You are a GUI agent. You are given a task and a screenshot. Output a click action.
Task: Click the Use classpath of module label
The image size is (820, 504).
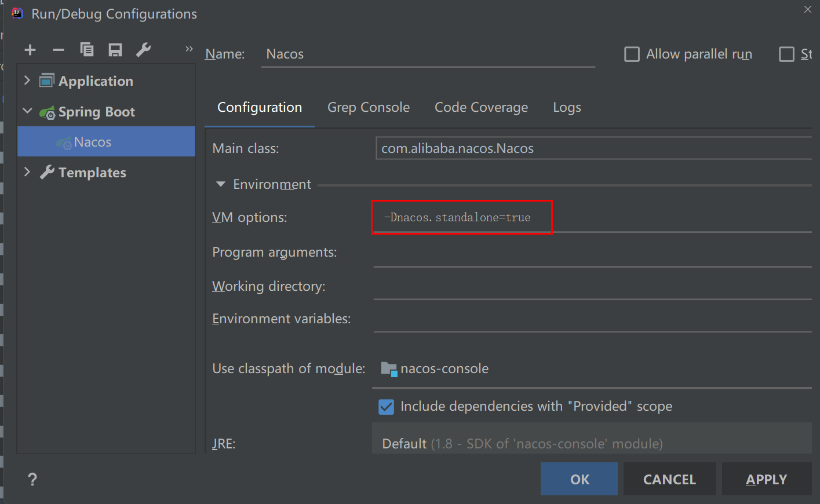click(x=289, y=368)
